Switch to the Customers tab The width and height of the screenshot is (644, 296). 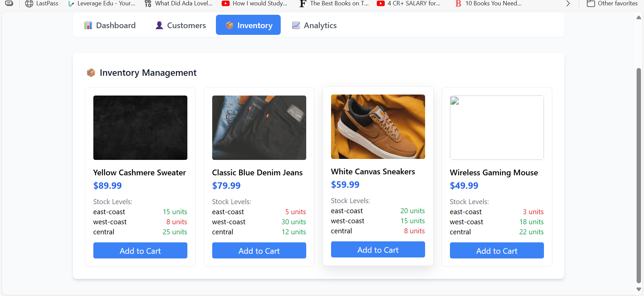[181, 25]
